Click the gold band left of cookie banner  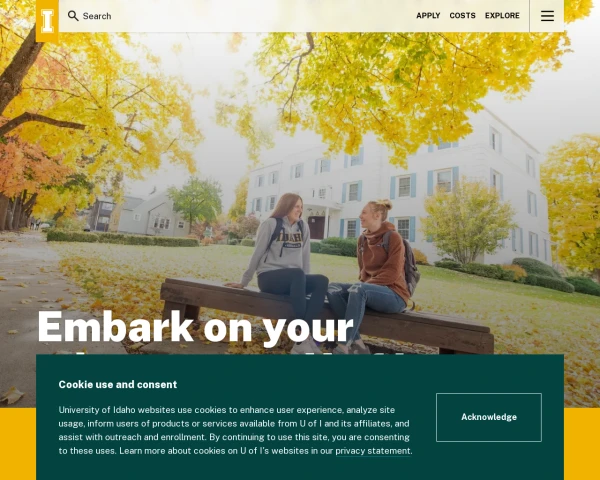[18, 444]
